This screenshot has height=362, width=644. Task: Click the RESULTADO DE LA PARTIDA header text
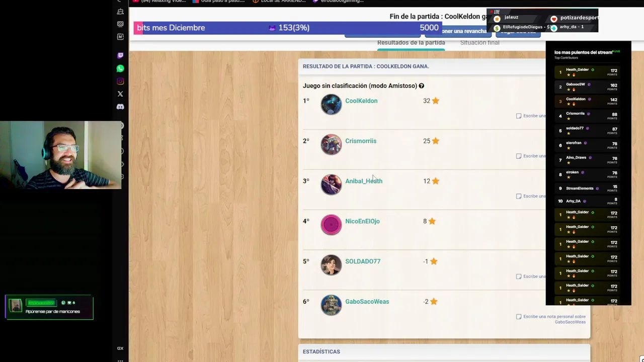pos(366,66)
